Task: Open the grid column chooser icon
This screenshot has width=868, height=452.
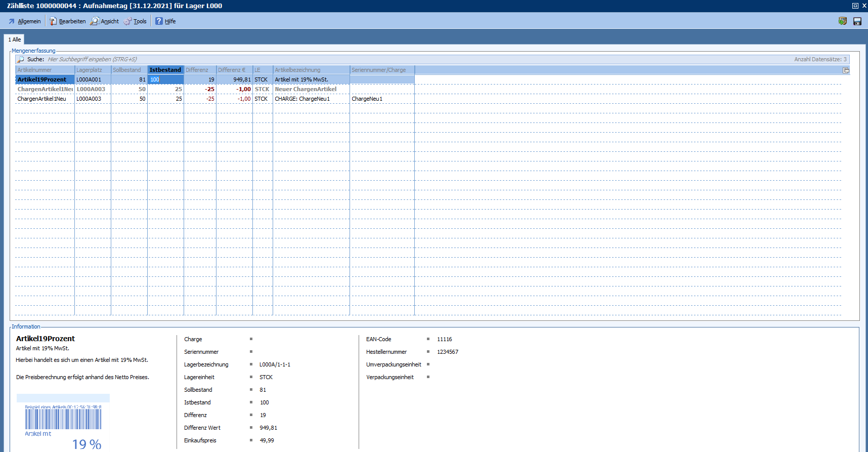Action: click(x=846, y=70)
